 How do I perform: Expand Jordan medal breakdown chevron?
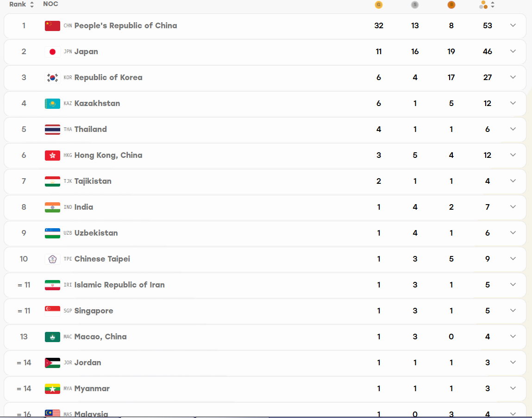(513, 362)
